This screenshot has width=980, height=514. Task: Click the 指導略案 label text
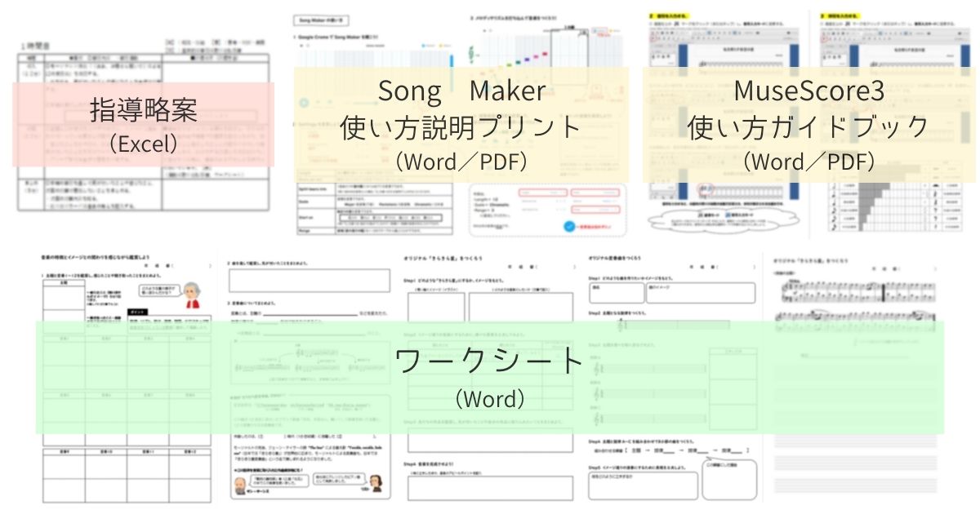click(x=144, y=110)
